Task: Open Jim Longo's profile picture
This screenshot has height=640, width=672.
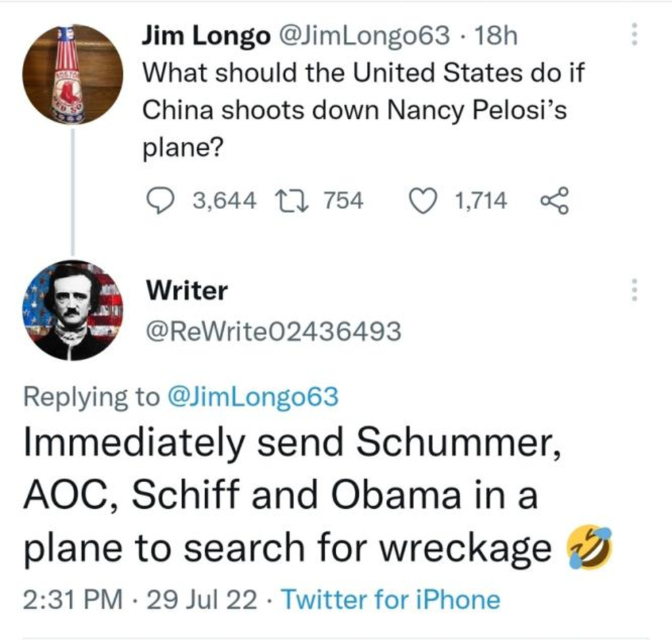Action: (72, 73)
